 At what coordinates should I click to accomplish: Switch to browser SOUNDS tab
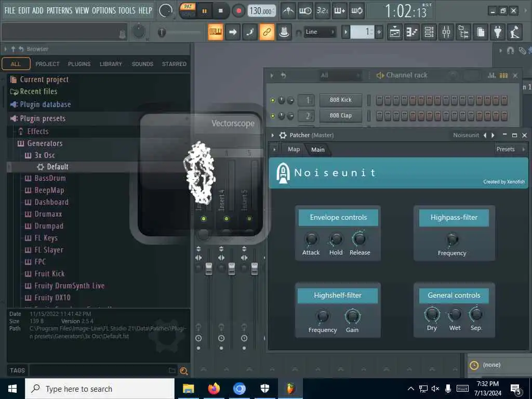[x=142, y=64]
